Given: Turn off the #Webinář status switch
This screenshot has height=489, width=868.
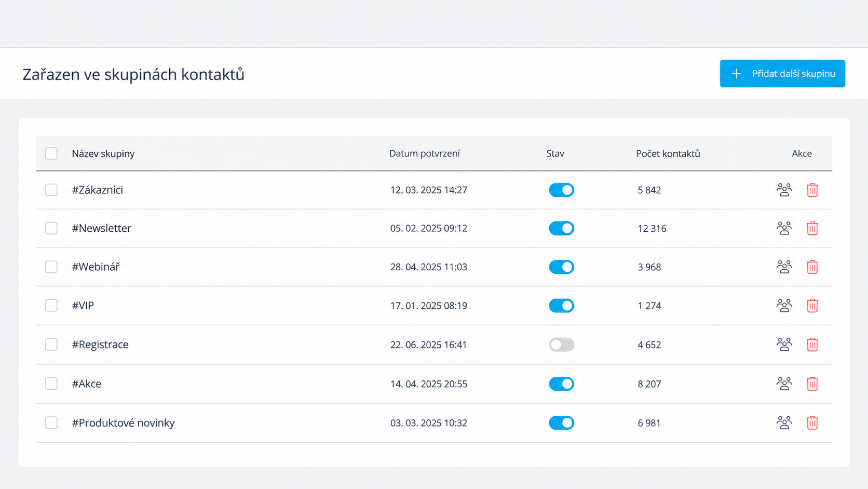Looking at the screenshot, I should [x=561, y=267].
